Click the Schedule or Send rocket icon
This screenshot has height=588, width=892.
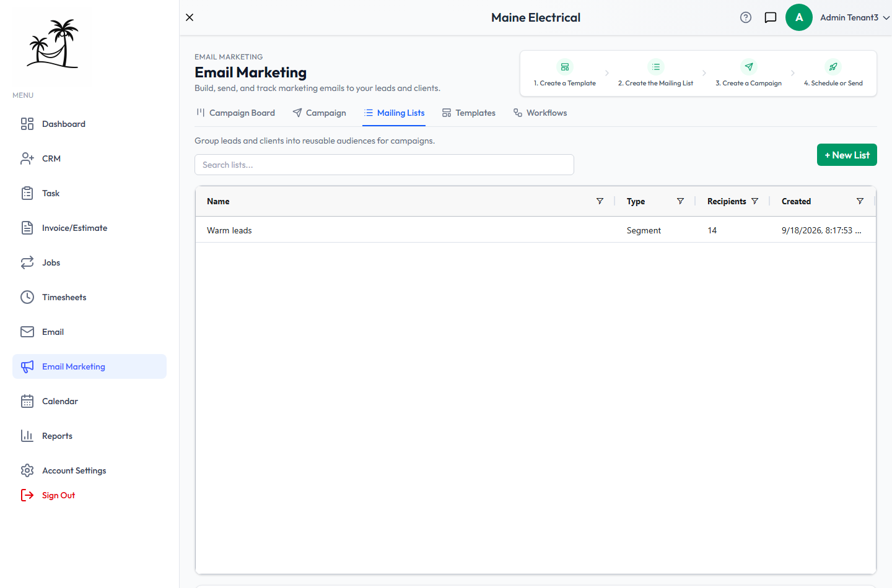click(833, 67)
